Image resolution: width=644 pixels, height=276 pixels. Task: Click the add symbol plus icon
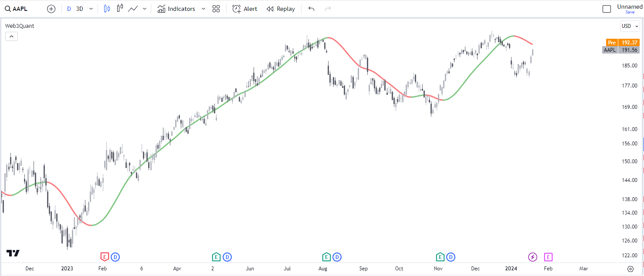tap(51, 9)
